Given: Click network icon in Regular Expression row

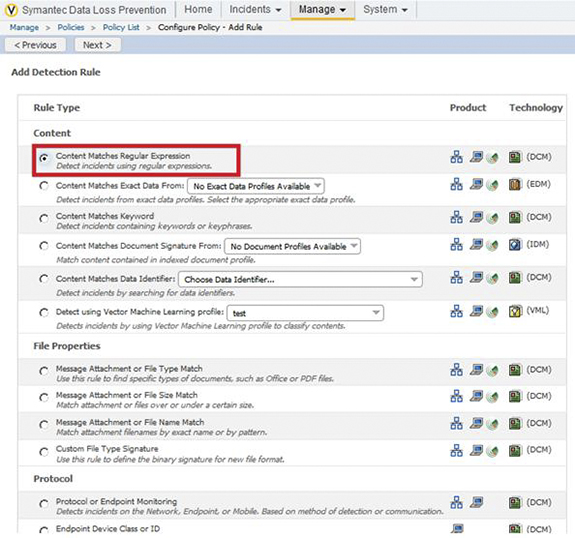Looking at the screenshot, I should [x=456, y=157].
